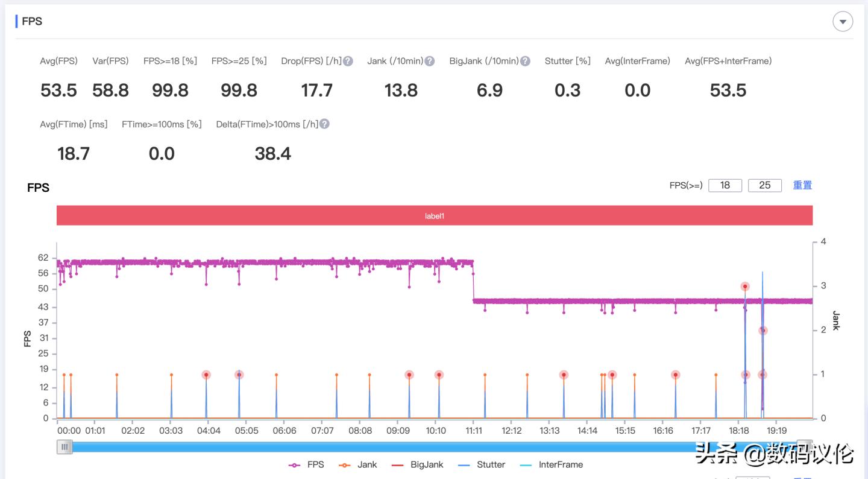The height and width of the screenshot is (479, 868).
Task: Toggle the FPS series in the legend
Action: coord(307,465)
